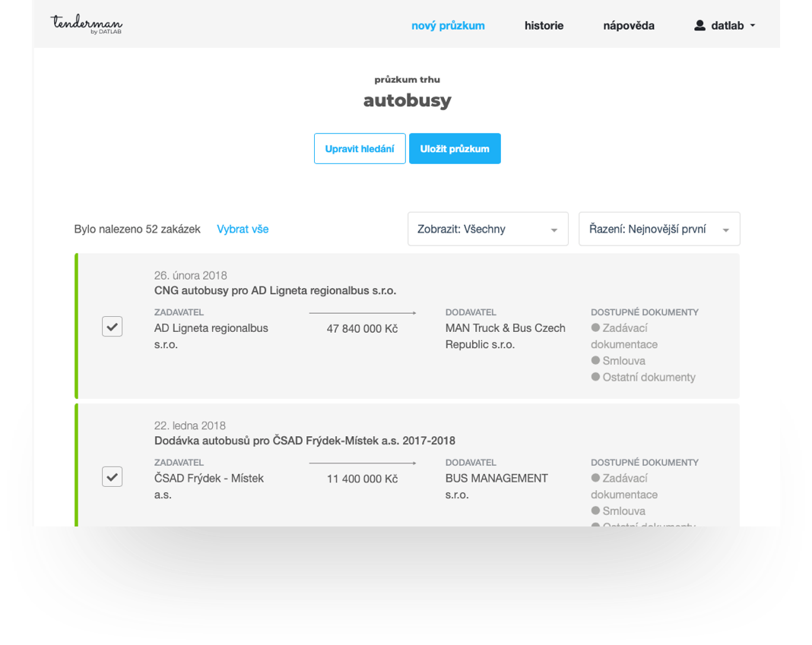Click the price 47 840 000 Kč
The image size is (812, 645).
pos(362,329)
